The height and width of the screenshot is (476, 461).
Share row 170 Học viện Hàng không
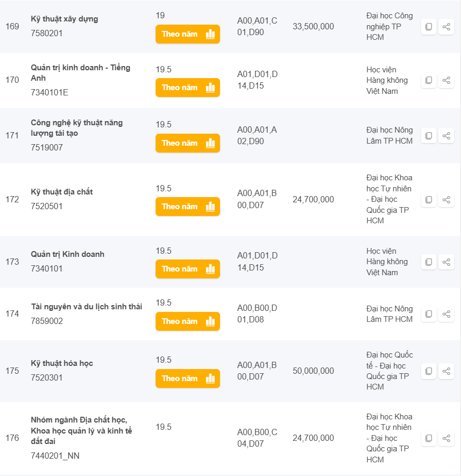(x=446, y=80)
